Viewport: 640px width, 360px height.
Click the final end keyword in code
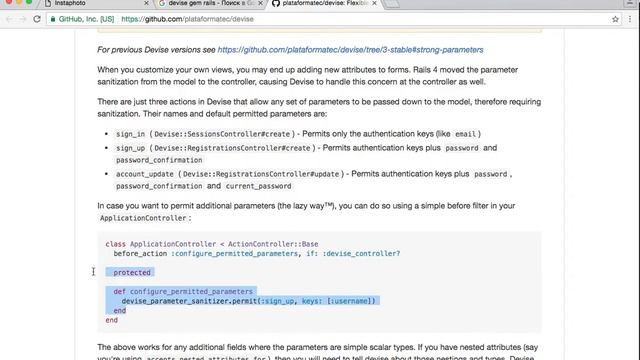111,320
